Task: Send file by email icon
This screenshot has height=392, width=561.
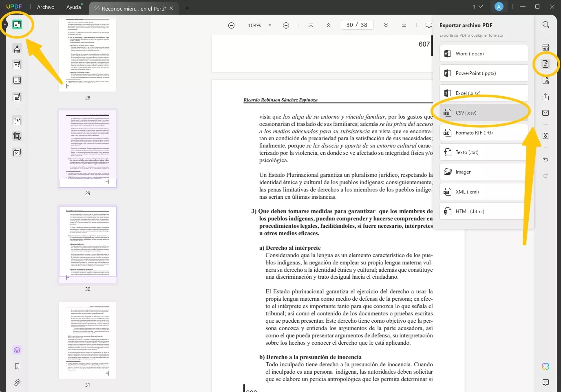Action: pyautogui.click(x=546, y=113)
